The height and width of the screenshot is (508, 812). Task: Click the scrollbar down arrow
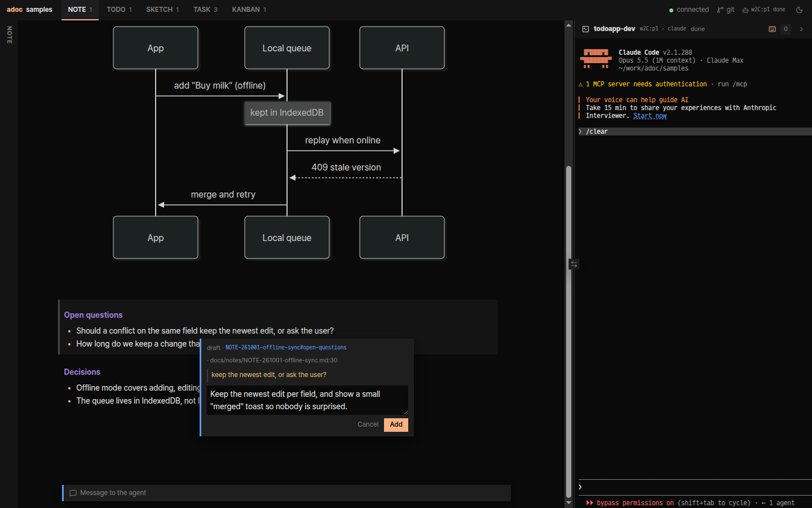[x=568, y=502]
